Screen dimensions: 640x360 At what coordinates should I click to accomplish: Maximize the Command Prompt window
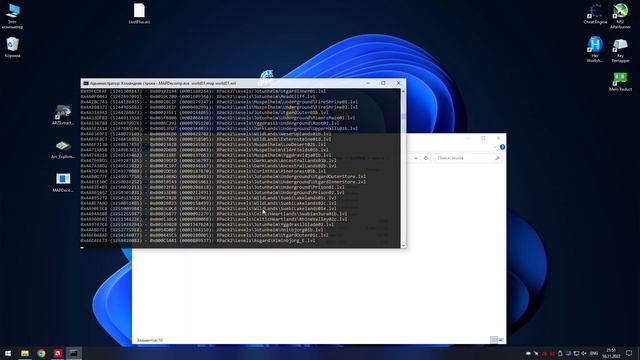[383, 83]
